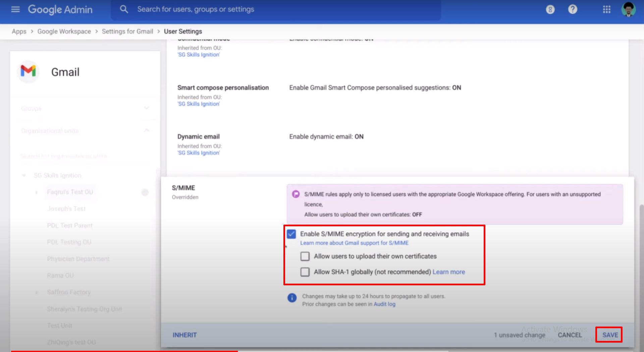
Task: Click the Gmail logo icon
Action: tap(28, 71)
